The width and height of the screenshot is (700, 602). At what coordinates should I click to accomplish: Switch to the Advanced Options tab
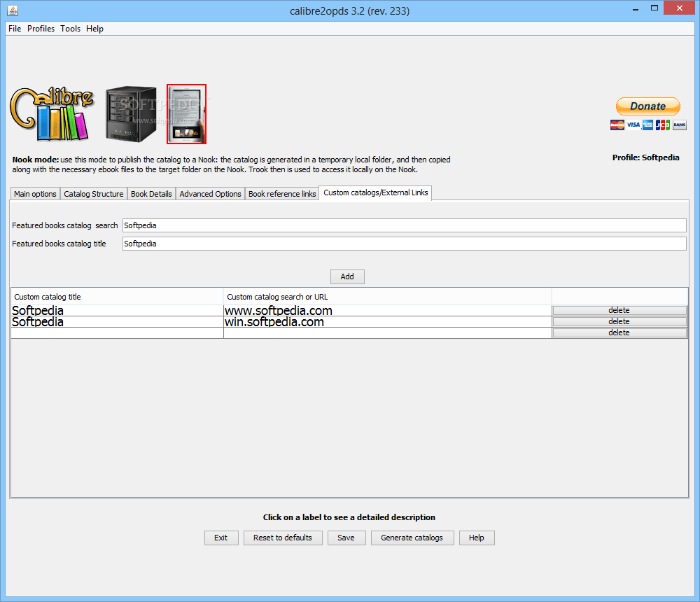(210, 194)
